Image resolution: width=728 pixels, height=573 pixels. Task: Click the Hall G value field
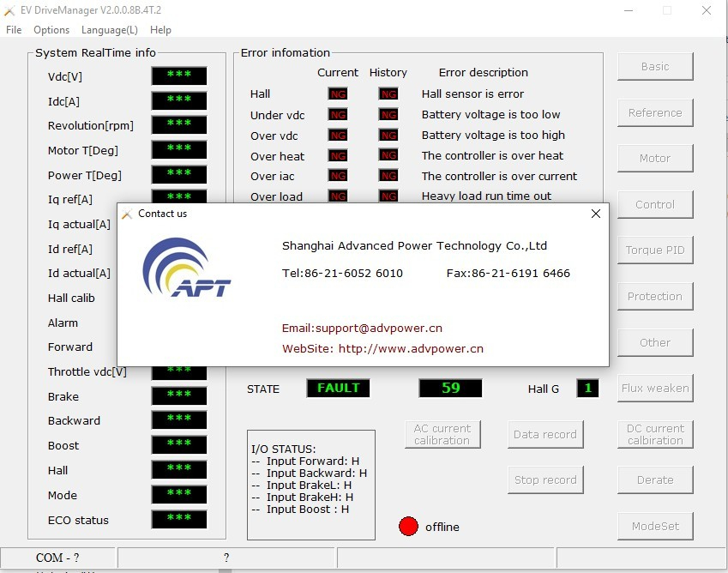click(587, 389)
